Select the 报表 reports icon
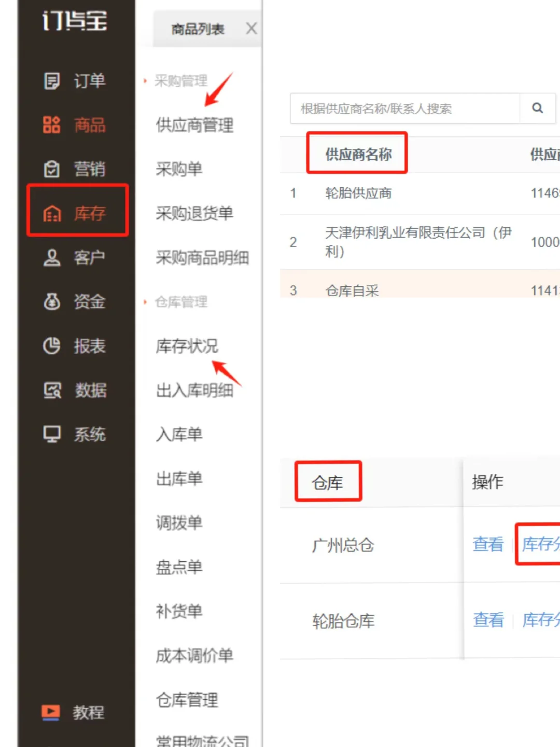The height and width of the screenshot is (747, 560). (x=51, y=347)
